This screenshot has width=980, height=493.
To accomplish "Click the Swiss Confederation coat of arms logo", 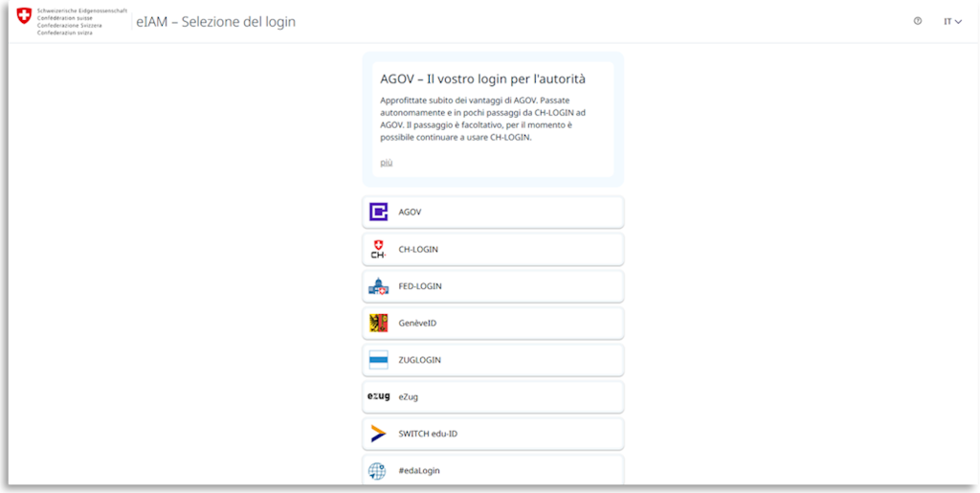I will 24,16.
